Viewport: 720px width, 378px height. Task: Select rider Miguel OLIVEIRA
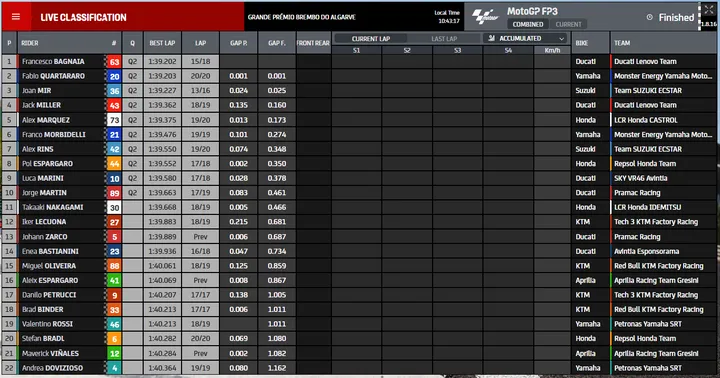(49, 266)
